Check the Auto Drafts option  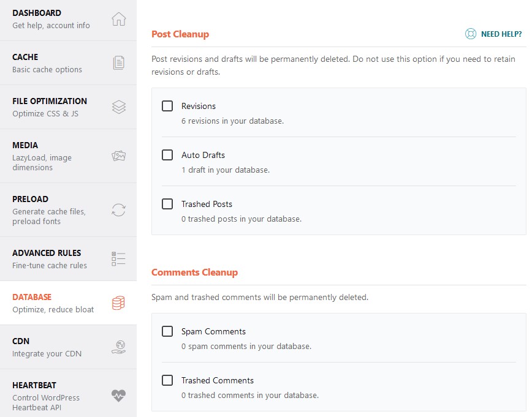pyautogui.click(x=167, y=155)
